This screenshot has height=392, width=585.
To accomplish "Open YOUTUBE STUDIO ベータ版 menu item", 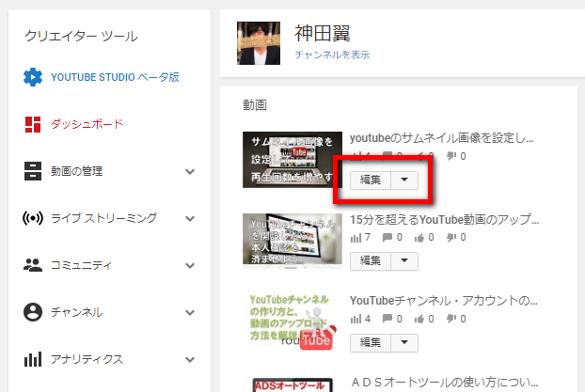I will (115, 77).
